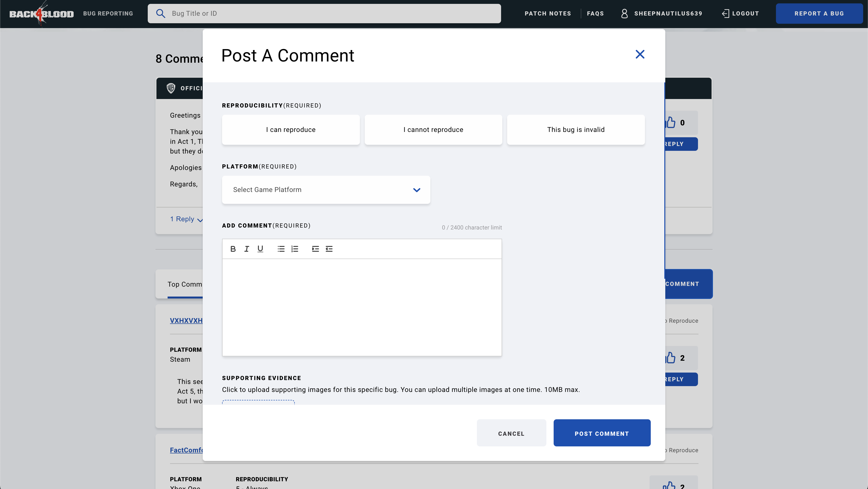Select I can reproduce option
This screenshot has width=868, height=489.
coord(291,130)
